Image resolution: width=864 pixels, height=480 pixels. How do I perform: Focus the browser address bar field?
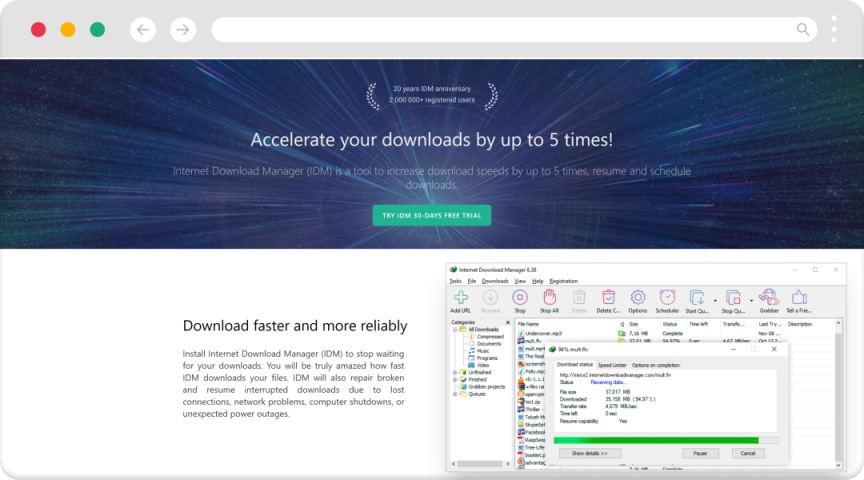pos(514,30)
